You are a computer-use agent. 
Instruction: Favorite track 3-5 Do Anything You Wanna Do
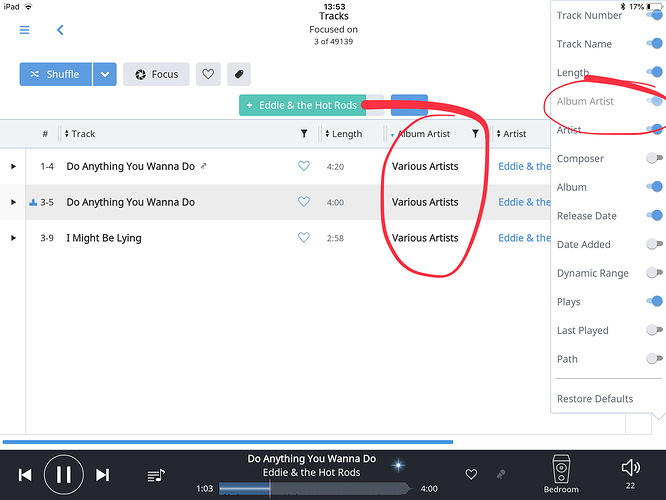[304, 201]
